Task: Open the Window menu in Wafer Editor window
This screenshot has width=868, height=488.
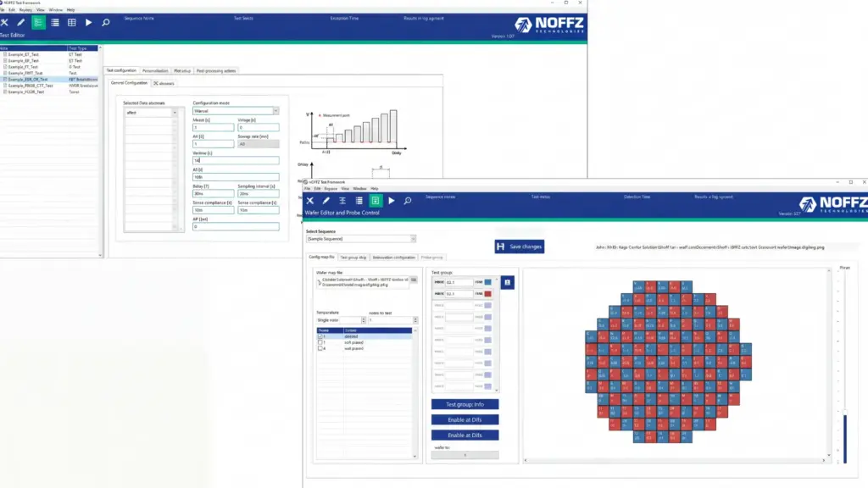Action: click(359, 189)
